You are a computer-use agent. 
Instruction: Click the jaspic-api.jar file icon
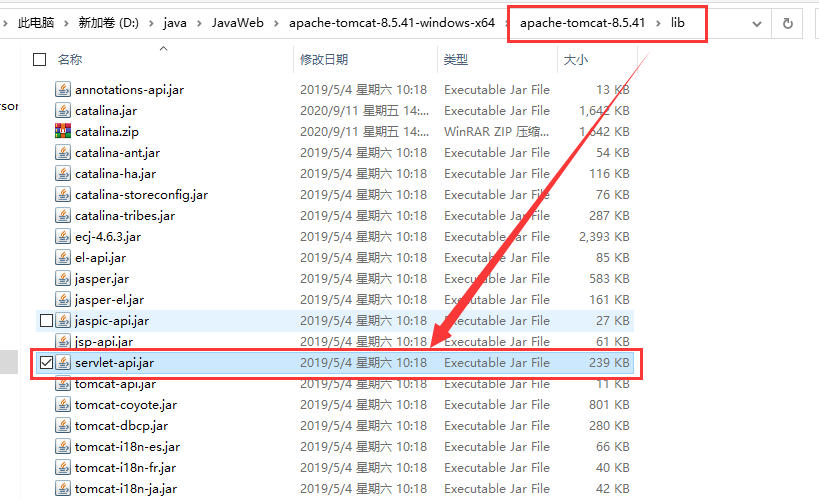click(63, 320)
